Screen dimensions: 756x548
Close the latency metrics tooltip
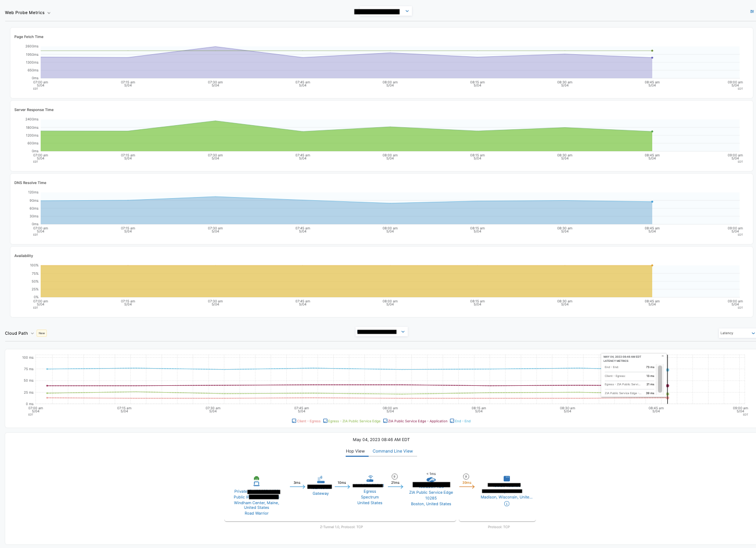click(663, 357)
